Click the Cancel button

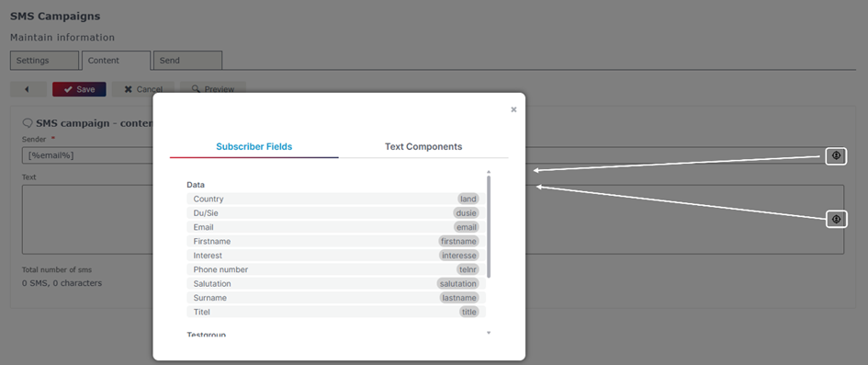coord(142,89)
